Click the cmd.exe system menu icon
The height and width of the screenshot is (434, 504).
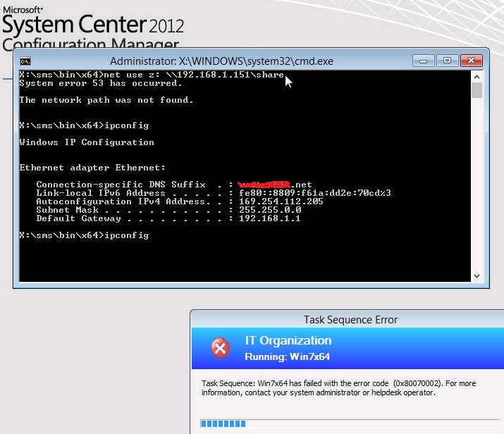click(x=25, y=61)
